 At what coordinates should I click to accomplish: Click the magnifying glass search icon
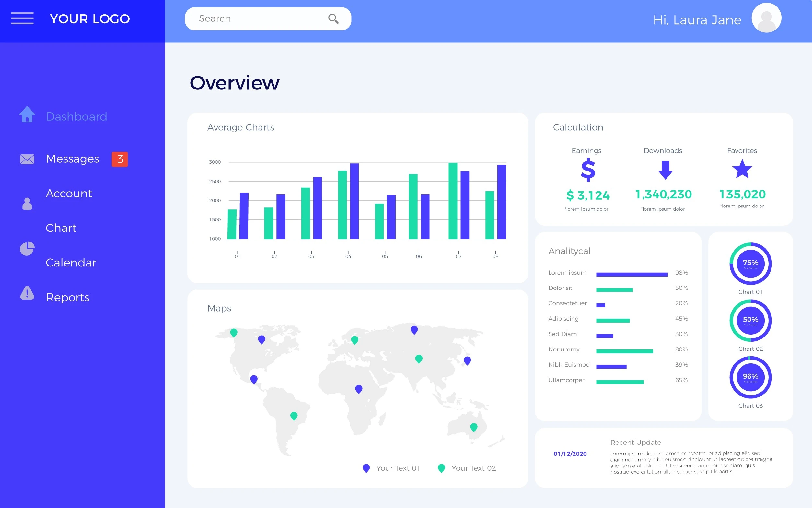[x=333, y=18]
